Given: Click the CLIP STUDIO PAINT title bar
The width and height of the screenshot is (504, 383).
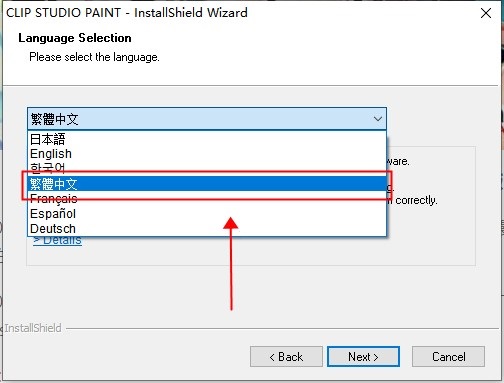Looking at the screenshot, I should coord(127,13).
